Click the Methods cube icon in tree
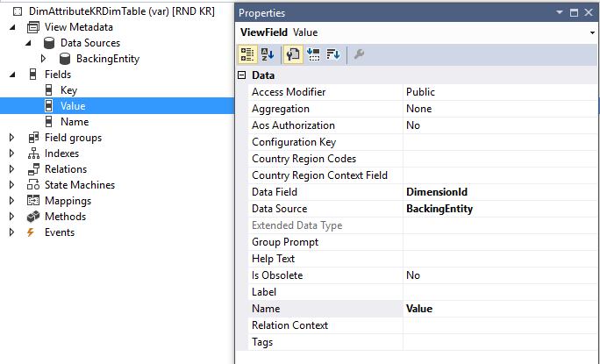Image resolution: width=600 pixels, height=364 pixels. pyautogui.click(x=32, y=217)
